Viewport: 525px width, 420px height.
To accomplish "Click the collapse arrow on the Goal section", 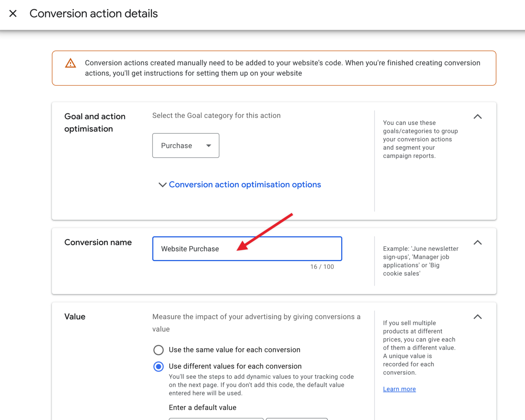I will (477, 117).
